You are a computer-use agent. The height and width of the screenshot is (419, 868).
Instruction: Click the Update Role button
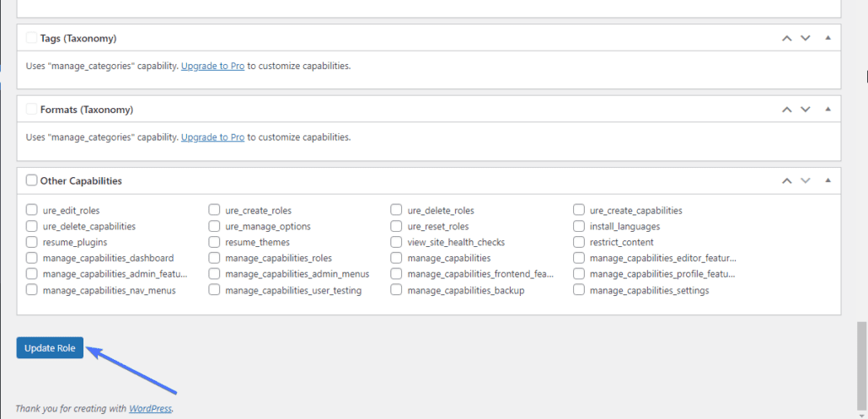click(x=50, y=348)
